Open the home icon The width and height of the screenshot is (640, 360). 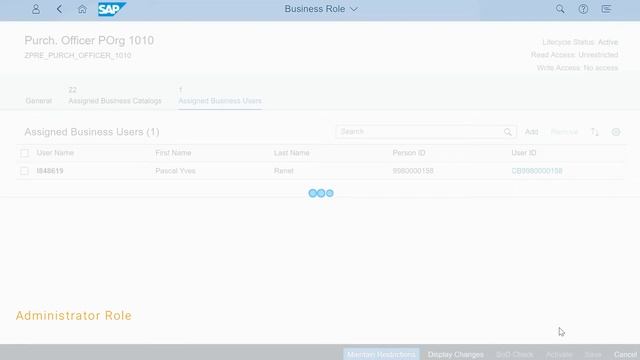point(82,9)
